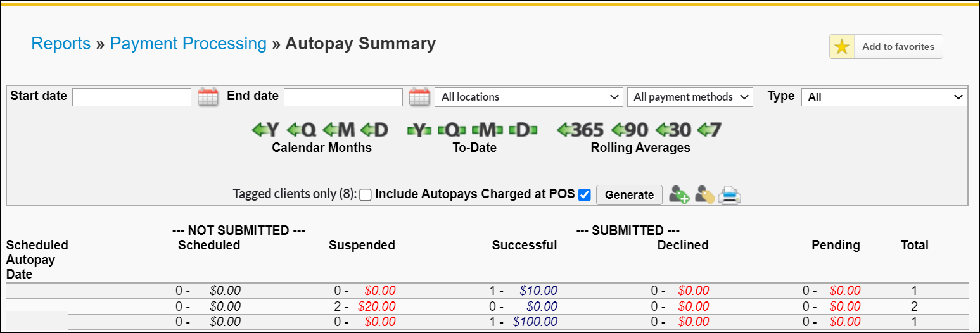Select previous calendar quarter (Q) shortcut
980x333 pixels.
pos(302,130)
